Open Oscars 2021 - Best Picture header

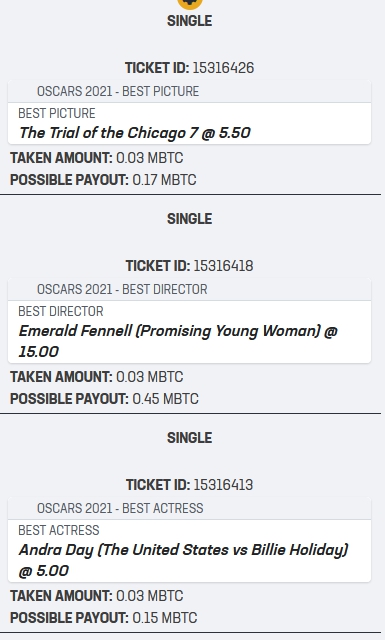(189, 91)
